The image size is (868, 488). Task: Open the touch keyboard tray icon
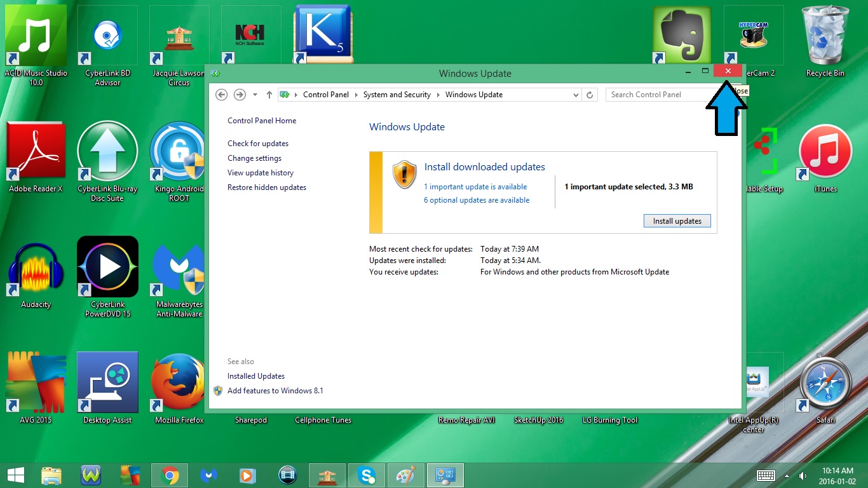766,475
